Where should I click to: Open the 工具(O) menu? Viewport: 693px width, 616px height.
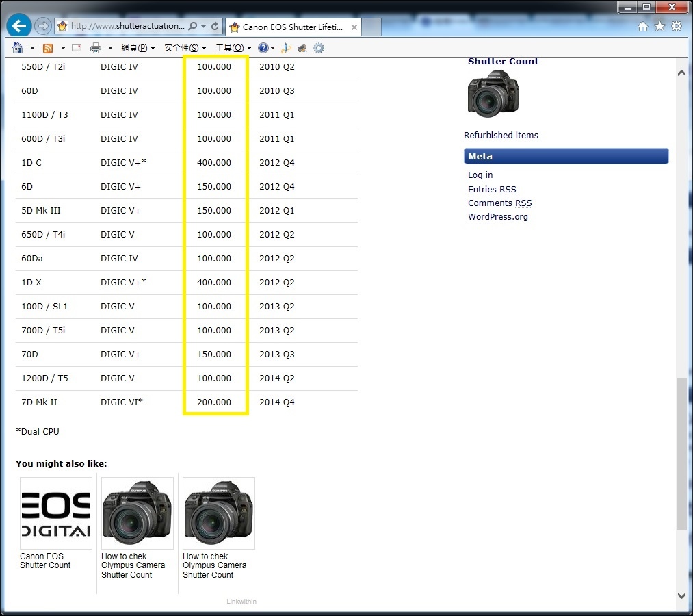pos(233,48)
